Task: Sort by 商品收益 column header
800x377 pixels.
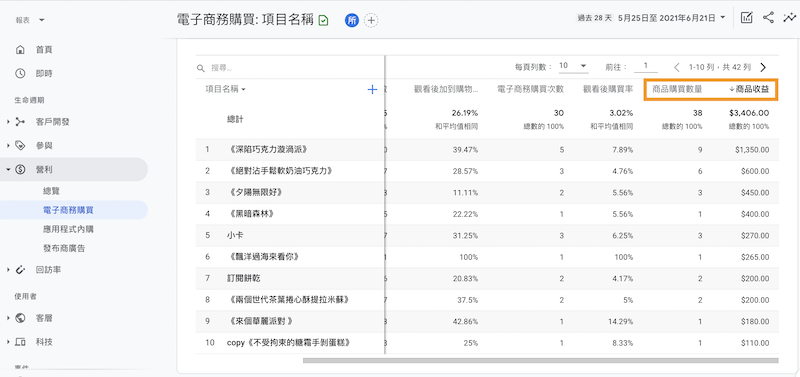Action: (749, 89)
